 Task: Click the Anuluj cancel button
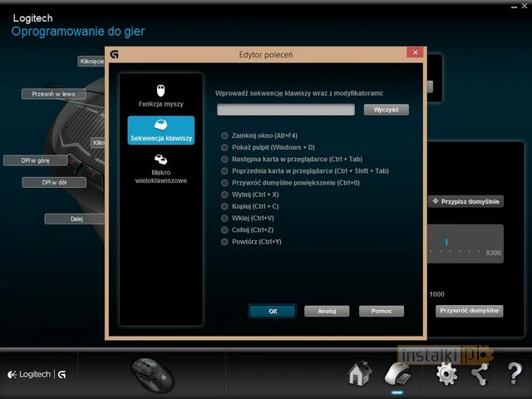coord(327,311)
